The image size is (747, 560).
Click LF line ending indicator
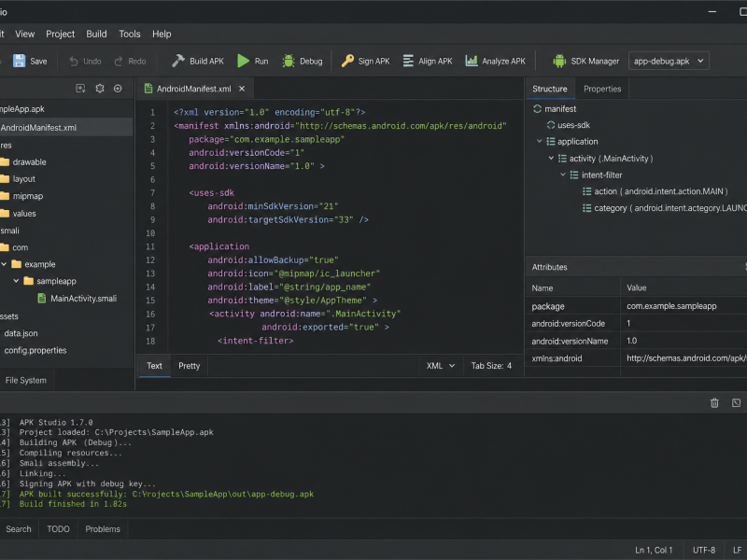pyautogui.click(x=737, y=550)
